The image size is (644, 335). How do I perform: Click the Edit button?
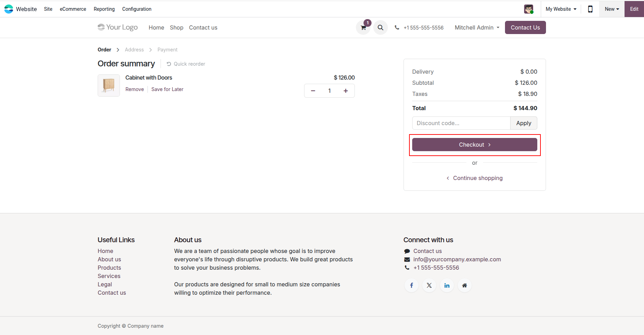pos(634,9)
